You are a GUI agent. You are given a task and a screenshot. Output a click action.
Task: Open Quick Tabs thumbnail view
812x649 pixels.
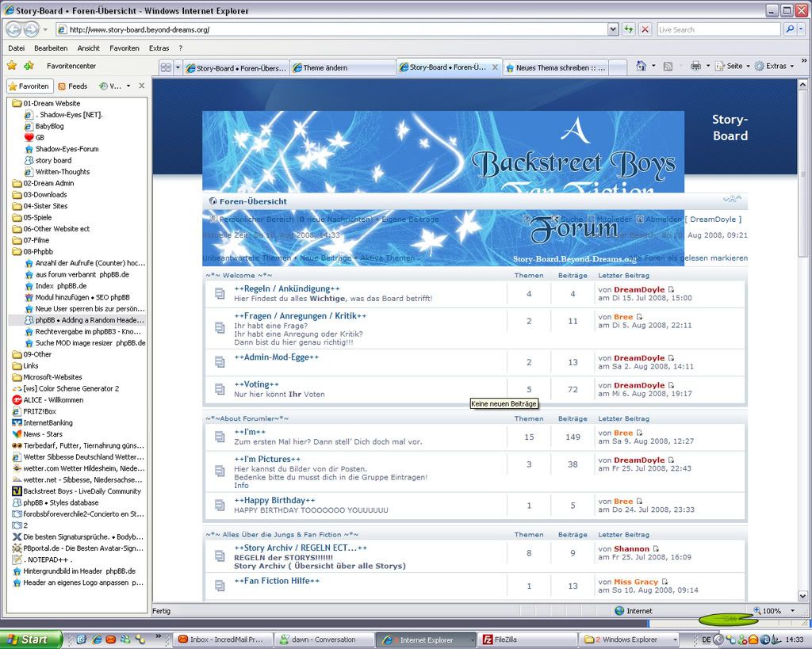166,67
